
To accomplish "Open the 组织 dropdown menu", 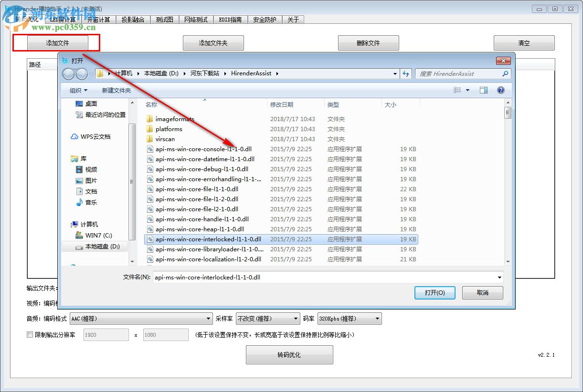I will click(77, 90).
